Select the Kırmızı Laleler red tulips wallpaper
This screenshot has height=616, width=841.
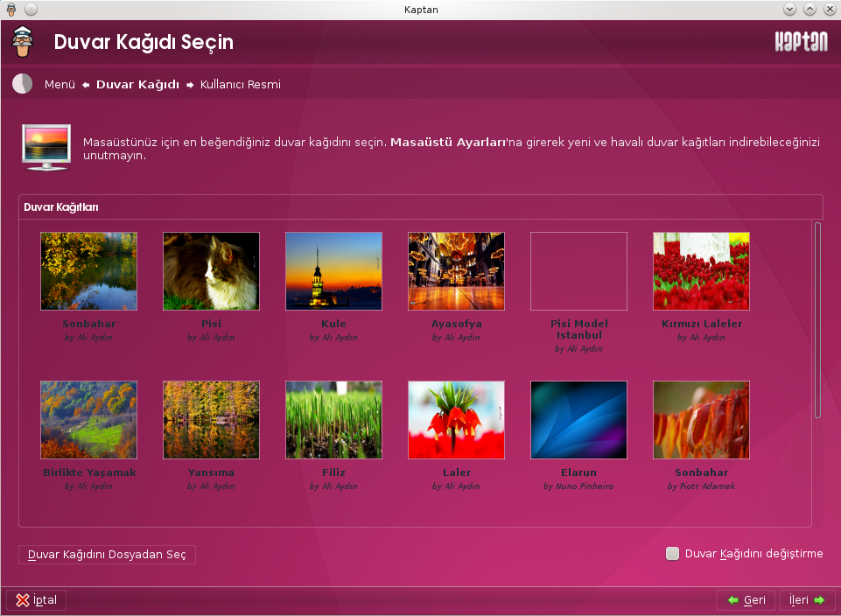(x=701, y=270)
